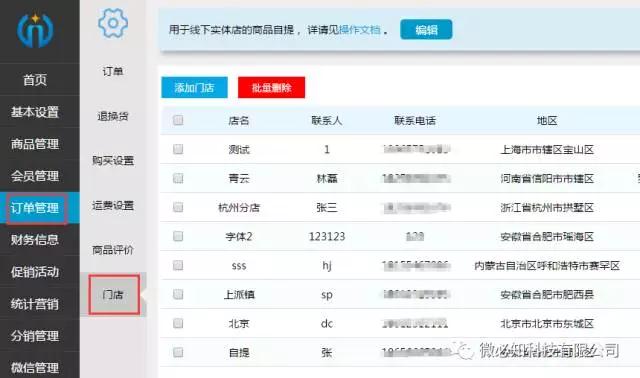Click store name 上派镇
Image resolution: width=640 pixels, height=378 pixels.
coord(239,295)
